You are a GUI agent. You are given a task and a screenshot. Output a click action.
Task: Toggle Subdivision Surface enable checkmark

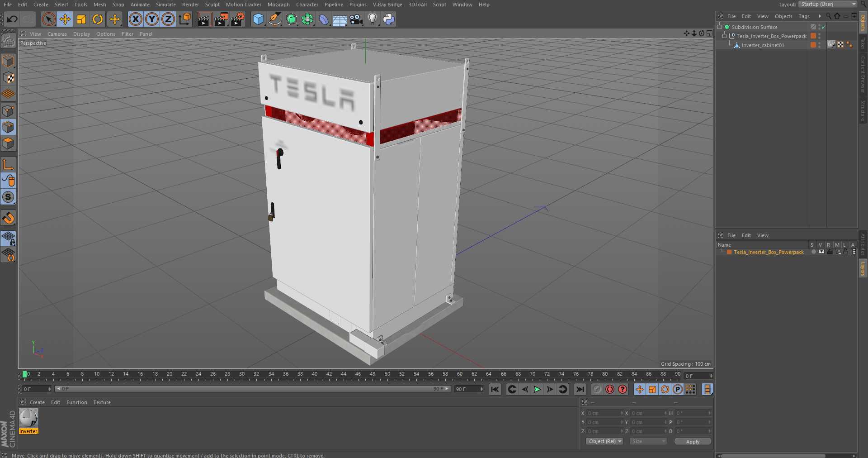(824, 27)
